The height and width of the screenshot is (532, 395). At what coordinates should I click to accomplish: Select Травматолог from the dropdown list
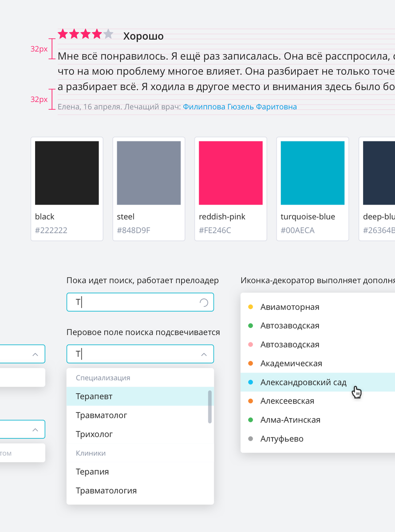[x=140, y=415]
